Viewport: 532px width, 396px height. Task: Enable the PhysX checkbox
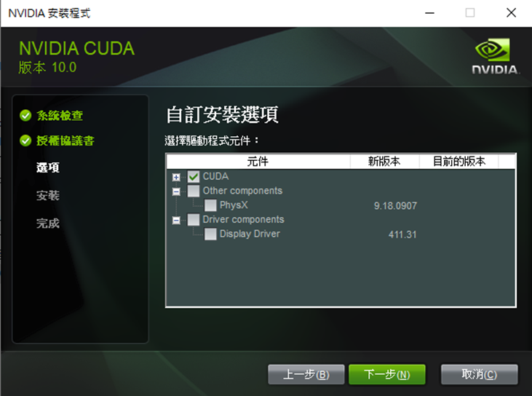coord(210,205)
